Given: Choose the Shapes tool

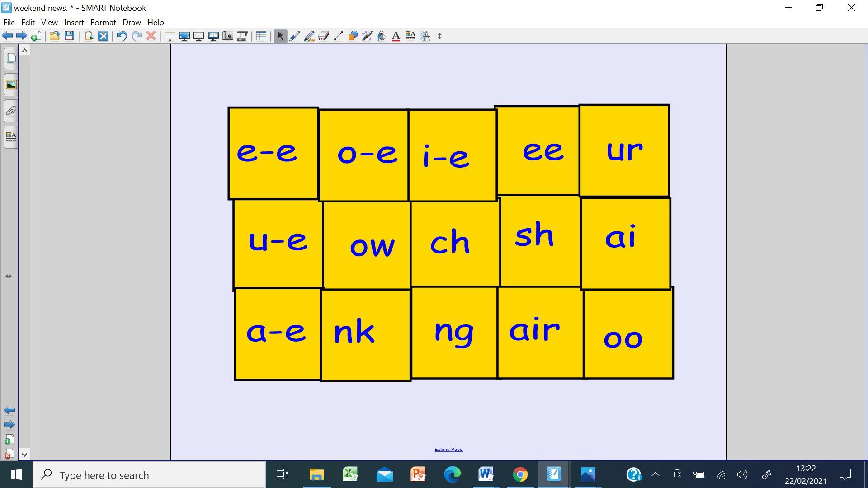Looking at the screenshot, I should point(353,36).
